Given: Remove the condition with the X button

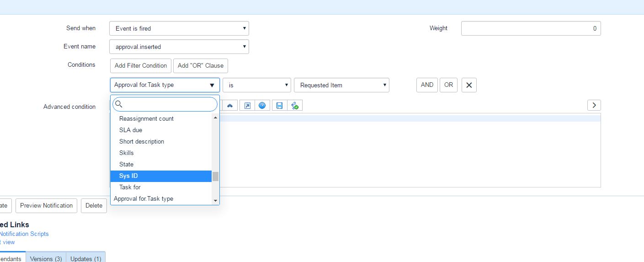Looking at the screenshot, I should tap(469, 85).
